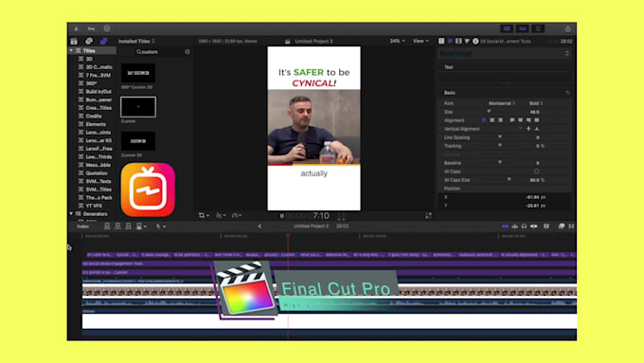Open the Video inspector tab
This screenshot has width=644, height=363.
click(x=458, y=41)
